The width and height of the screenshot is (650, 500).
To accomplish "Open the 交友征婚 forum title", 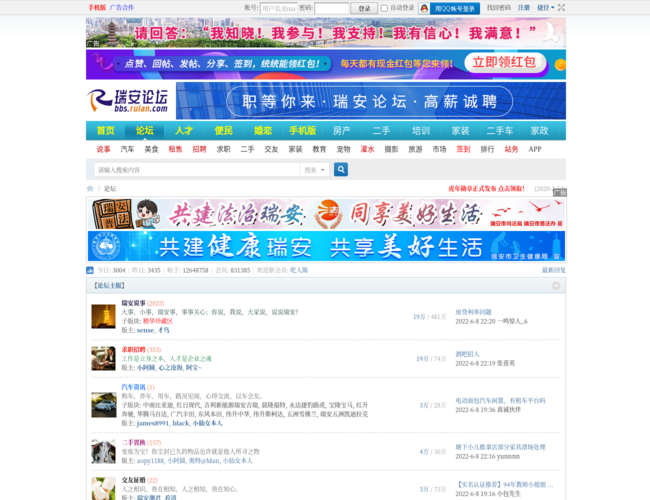I will click(x=133, y=480).
